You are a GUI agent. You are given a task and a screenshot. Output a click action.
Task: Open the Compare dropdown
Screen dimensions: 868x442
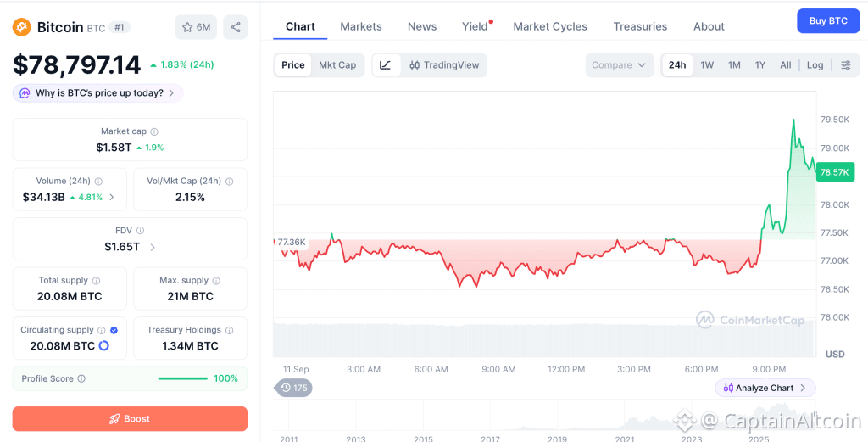(x=619, y=64)
